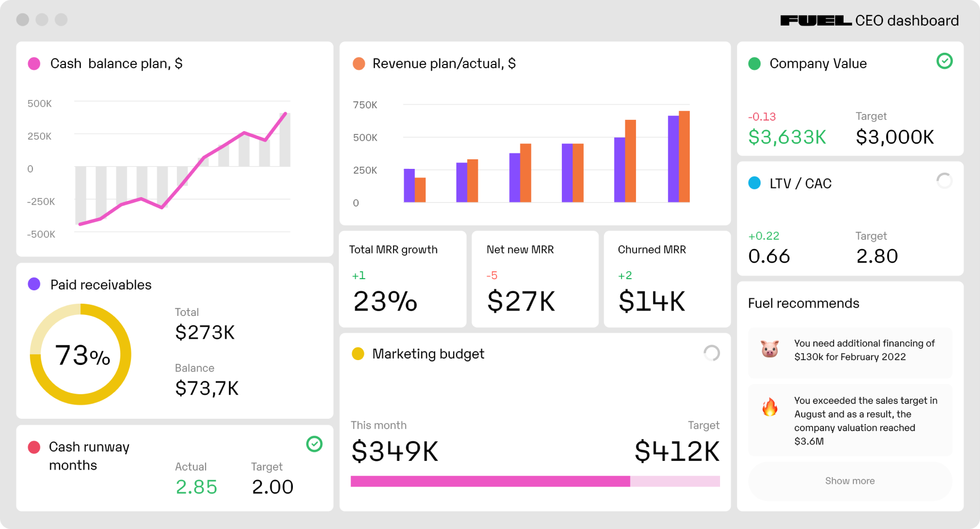980x529 pixels.
Task: Click the receivables Balance $73,7K
Action: point(207,388)
